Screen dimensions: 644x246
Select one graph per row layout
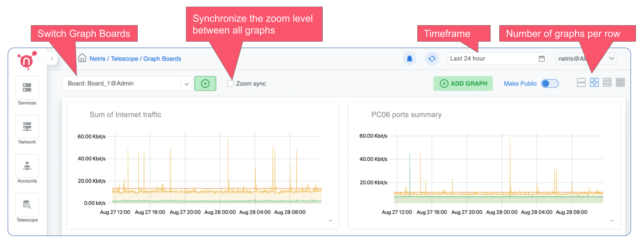pos(581,83)
